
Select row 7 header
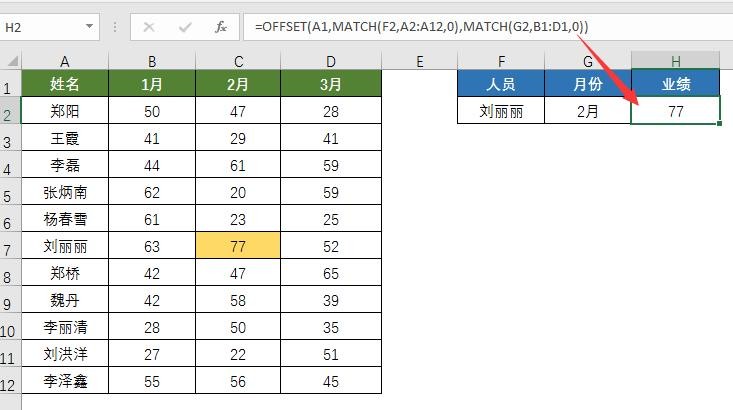(x=9, y=246)
